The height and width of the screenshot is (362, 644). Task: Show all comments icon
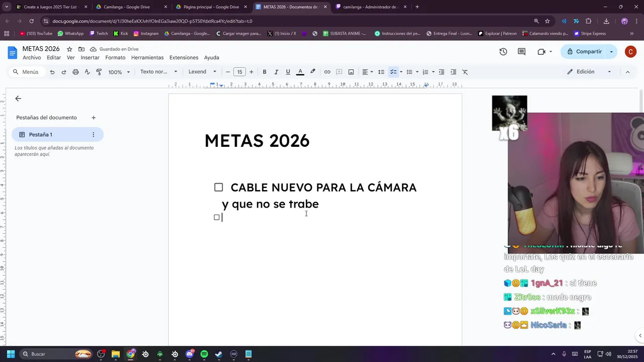(522, 52)
